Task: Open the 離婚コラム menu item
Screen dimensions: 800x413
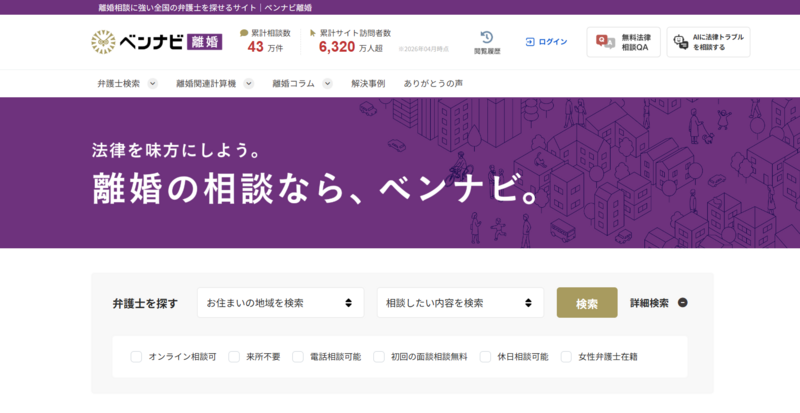Action: click(293, 84)
